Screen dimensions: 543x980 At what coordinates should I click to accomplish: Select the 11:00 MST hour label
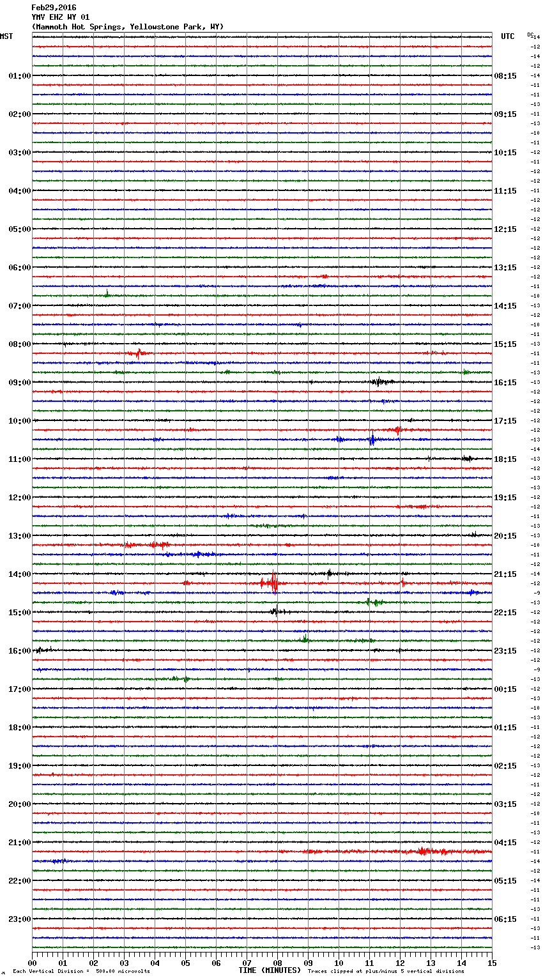pos(19,459)
